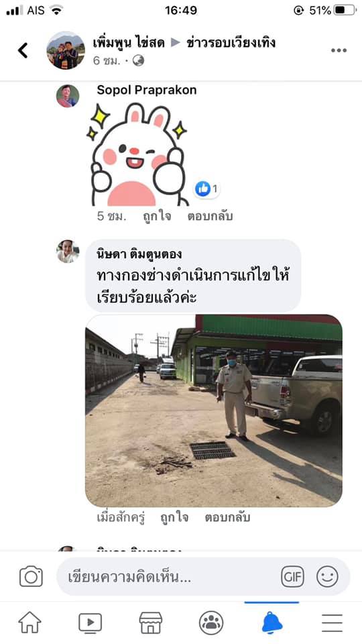Go to the Home feed tab
This screenshot has height=644, width=362.
pyautogui.click(x=30, y=623)
